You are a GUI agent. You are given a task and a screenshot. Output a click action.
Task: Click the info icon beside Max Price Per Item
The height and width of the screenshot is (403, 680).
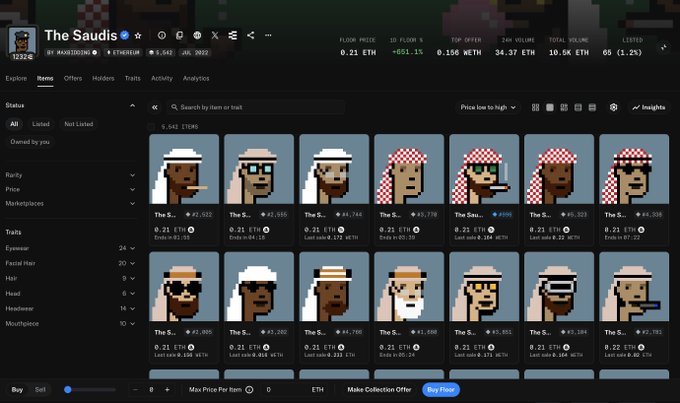(x=249, y=390)
